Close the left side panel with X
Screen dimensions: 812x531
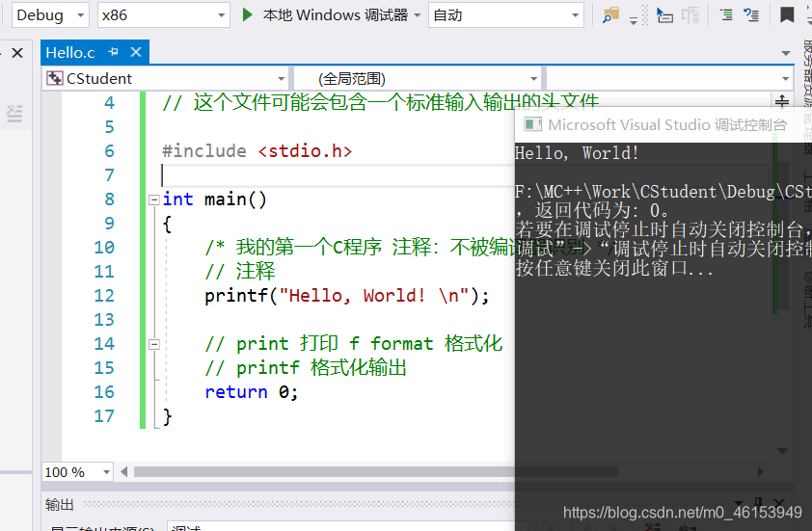(17, 53)
